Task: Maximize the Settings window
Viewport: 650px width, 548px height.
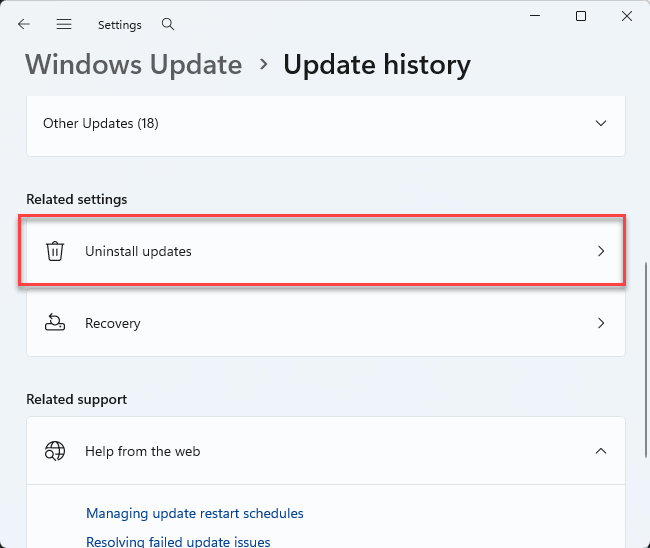Action: [581, 16]
